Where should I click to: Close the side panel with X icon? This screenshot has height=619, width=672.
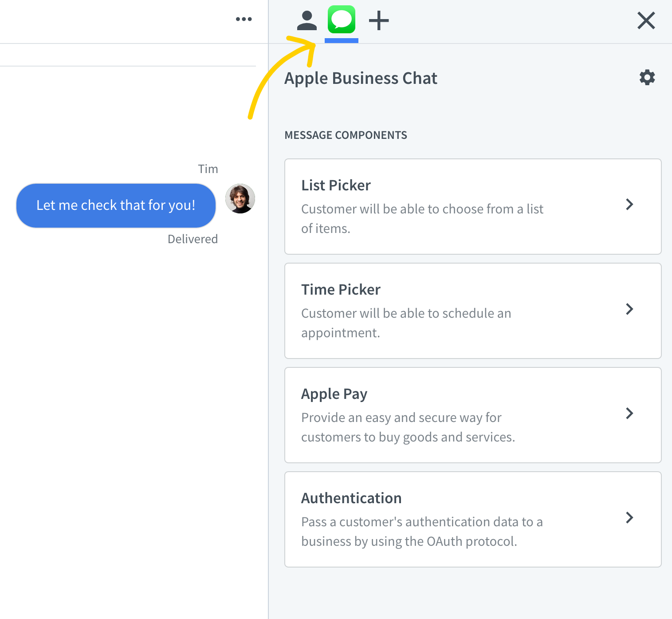(x=646, y=20)
